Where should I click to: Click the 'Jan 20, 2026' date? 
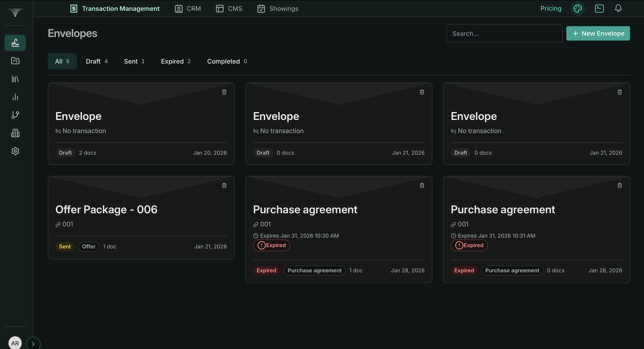pyautogui.click(x=210, y=153)
